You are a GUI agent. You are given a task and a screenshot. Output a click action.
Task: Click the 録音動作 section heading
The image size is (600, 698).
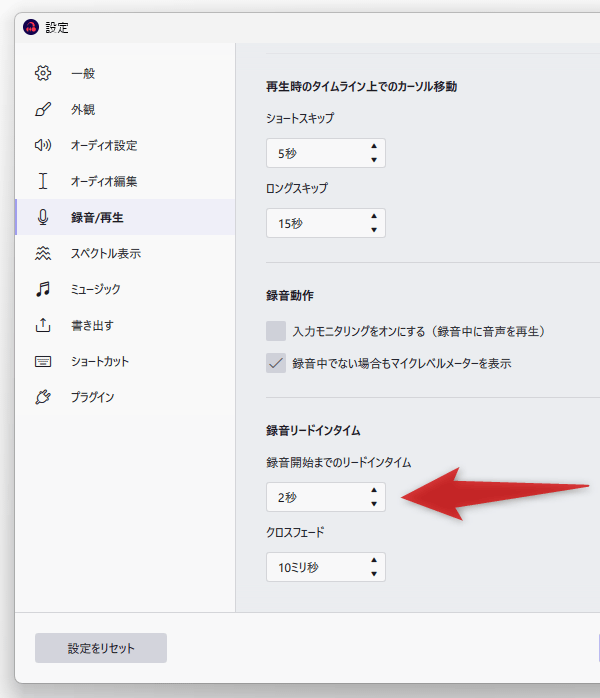pos(290,296)
